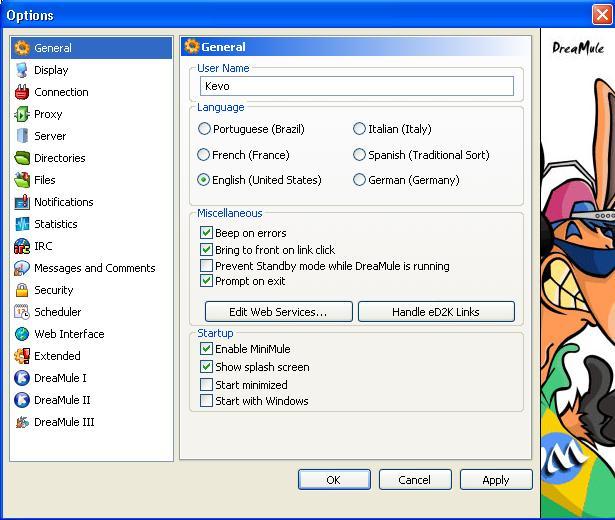615x520 pixels.
Task: Enable Prevent Standby mode checkbox
Action: [206, 265]
